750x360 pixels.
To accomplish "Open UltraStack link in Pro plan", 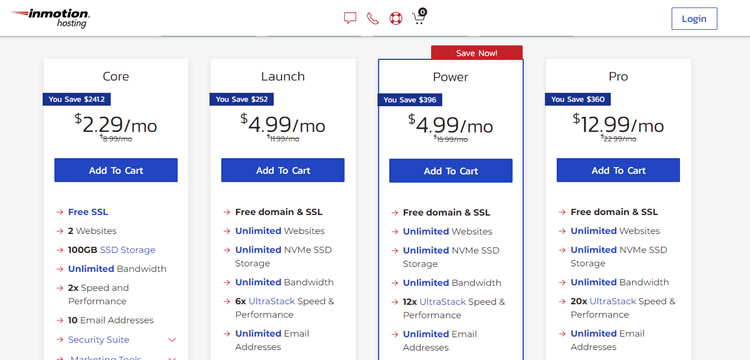I will (x=613, y=301).
